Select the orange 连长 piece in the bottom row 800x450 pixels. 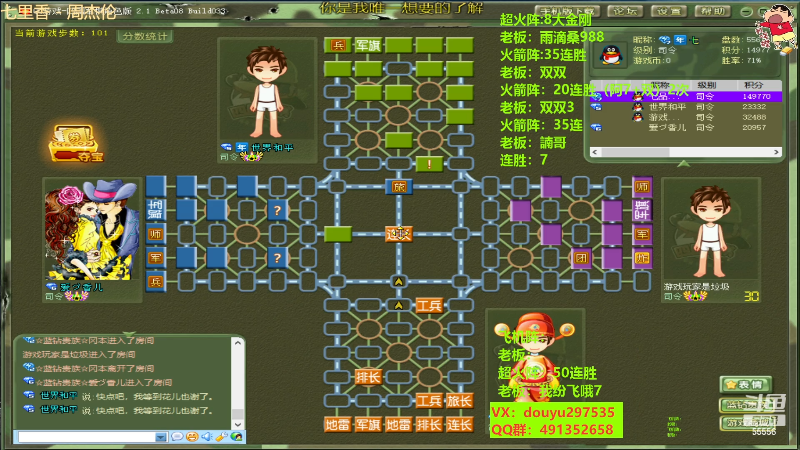point(459,424)
